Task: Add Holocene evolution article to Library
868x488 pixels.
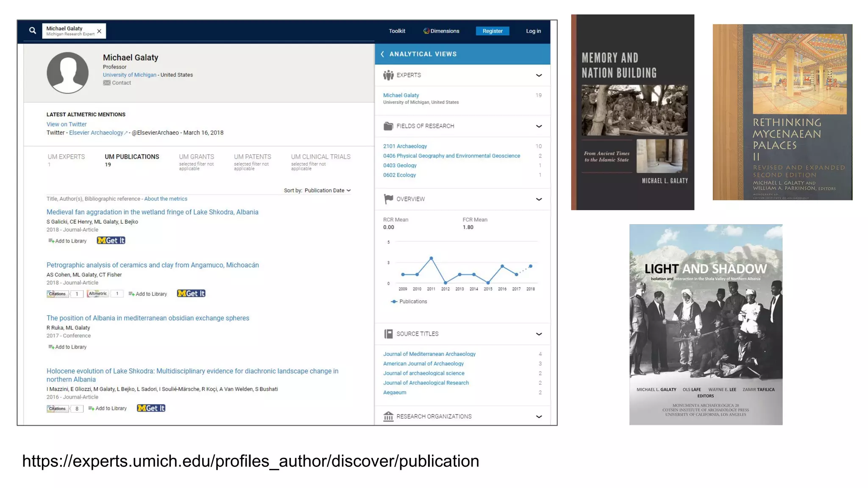Action: pos(108,408)
